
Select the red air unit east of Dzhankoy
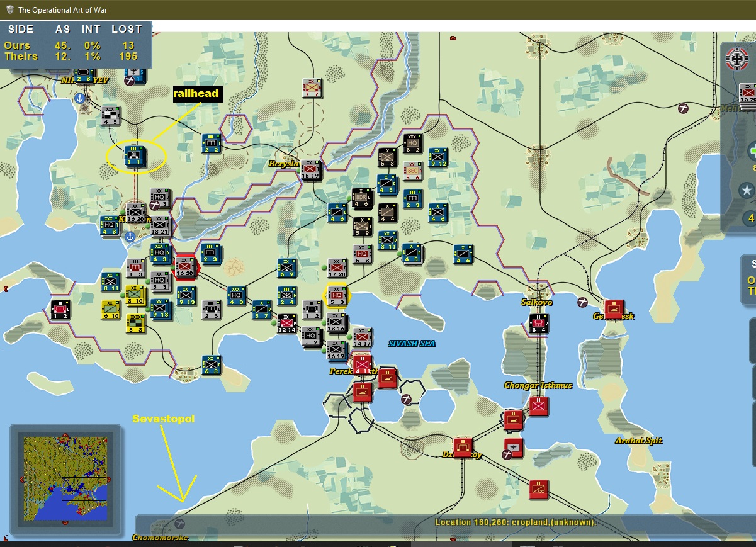(x=514, y=448)
